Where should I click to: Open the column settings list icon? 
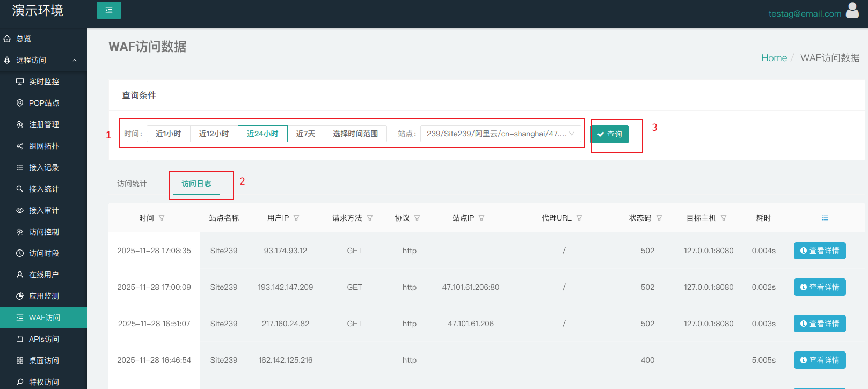pyautogui.click(x=825, y=218)
